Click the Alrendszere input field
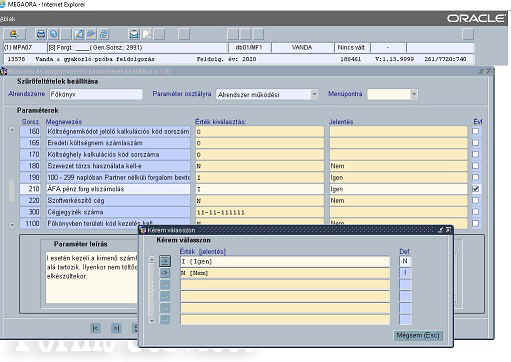Image resolution: width=511 pixels, height=362 pixels. pyautogui.click(x=96, y=94)
